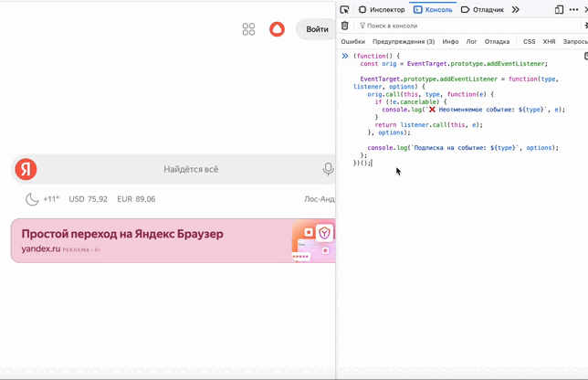
Task: Click the Войти login button
Action: point(316,29)
